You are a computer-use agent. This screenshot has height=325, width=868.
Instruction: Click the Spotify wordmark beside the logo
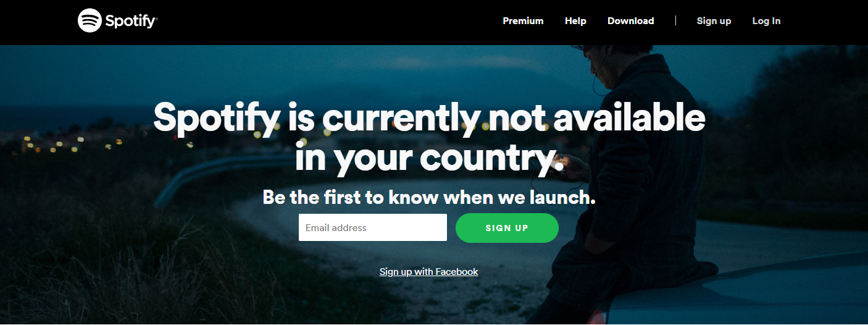(x=131, y=21)
